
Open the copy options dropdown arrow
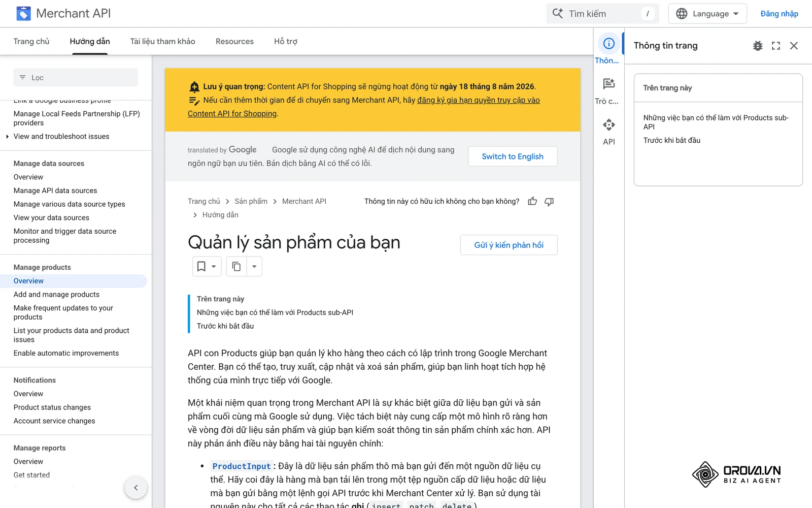coord(254,266)
